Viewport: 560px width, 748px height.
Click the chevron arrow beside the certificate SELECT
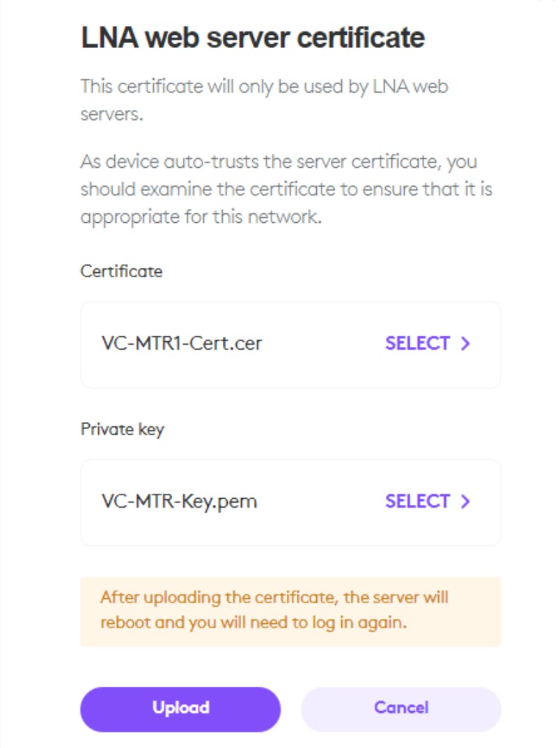coord(466,343)
